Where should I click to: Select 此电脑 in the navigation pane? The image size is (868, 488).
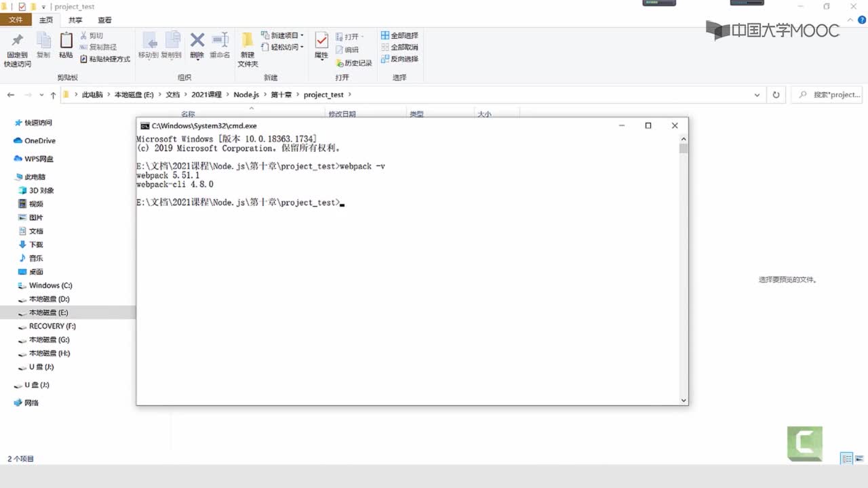click(30, 177)
